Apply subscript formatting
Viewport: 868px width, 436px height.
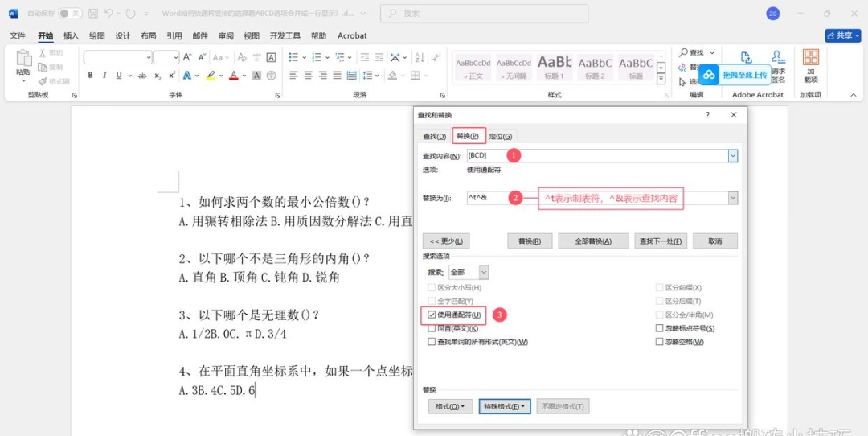[x=158, y=76]
